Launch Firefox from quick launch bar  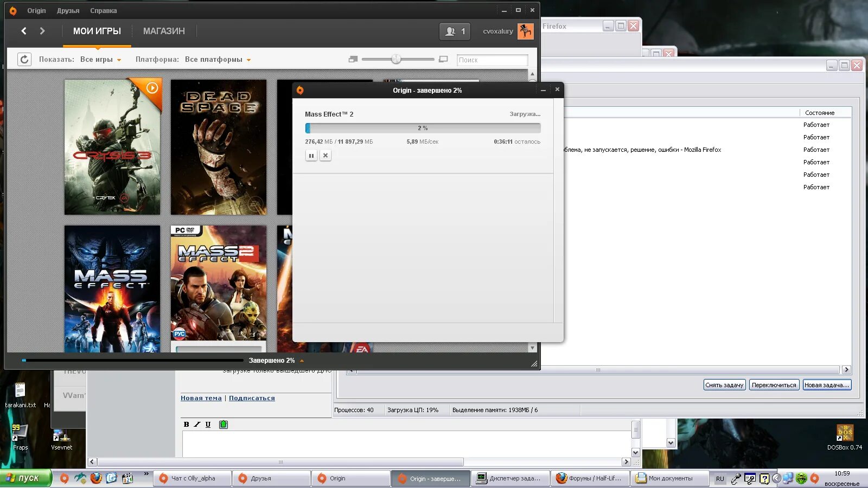pyautogui.click(x=96, y=478)
